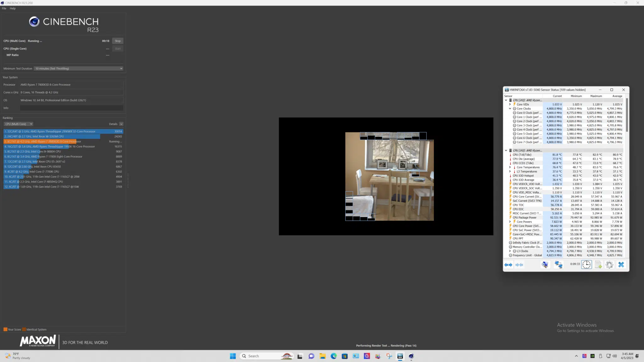
Task: Click Single Core Start button
Action: point(118,49)
